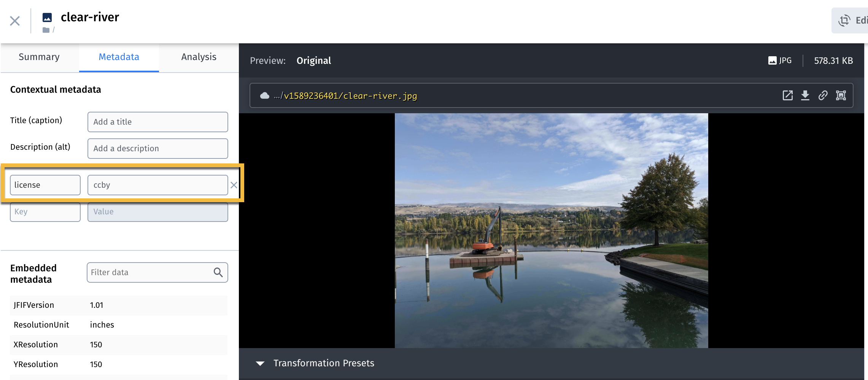868x380 pixels.
Task: Select the XResolution 150 row
Action: [119, 345]
